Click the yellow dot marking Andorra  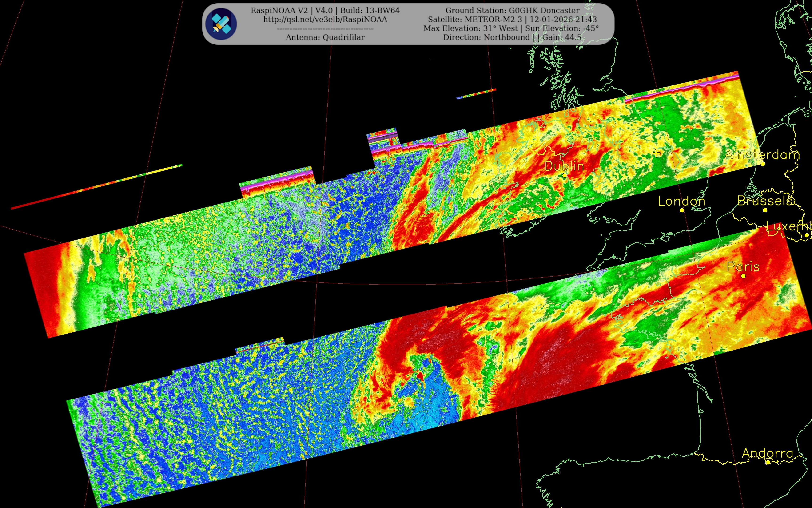[x=768, y=463]
